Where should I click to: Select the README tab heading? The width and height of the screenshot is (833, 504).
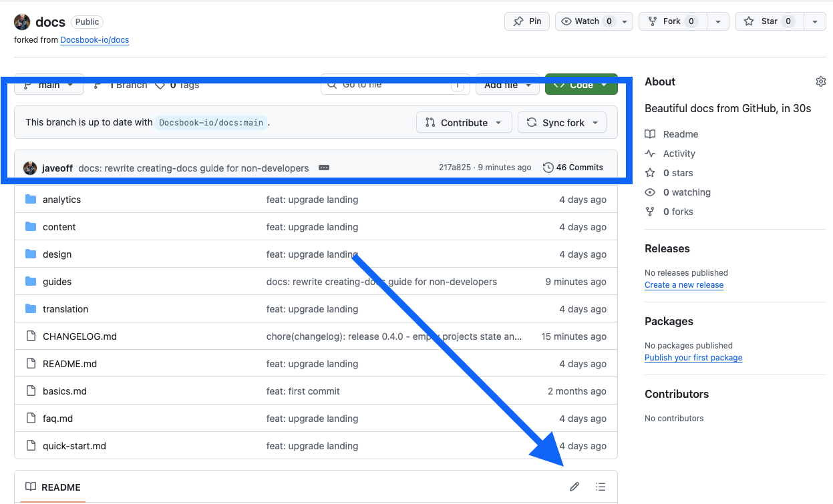(x=53, y=487)
